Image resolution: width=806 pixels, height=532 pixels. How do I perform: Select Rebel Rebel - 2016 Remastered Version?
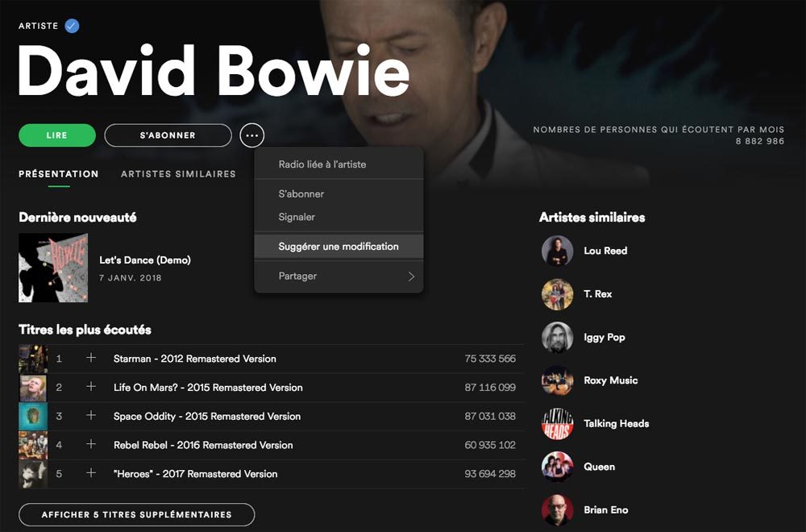203,445
